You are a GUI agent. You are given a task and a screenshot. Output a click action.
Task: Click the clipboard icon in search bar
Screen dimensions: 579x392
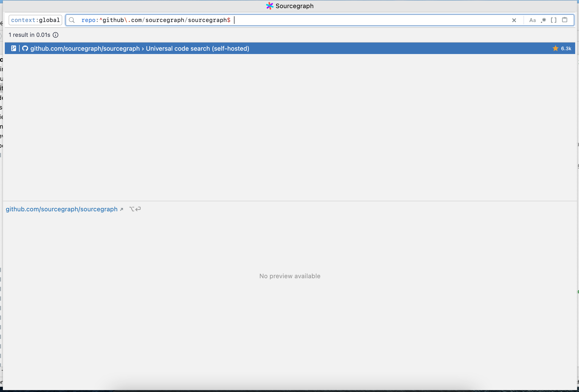point(565,20)
